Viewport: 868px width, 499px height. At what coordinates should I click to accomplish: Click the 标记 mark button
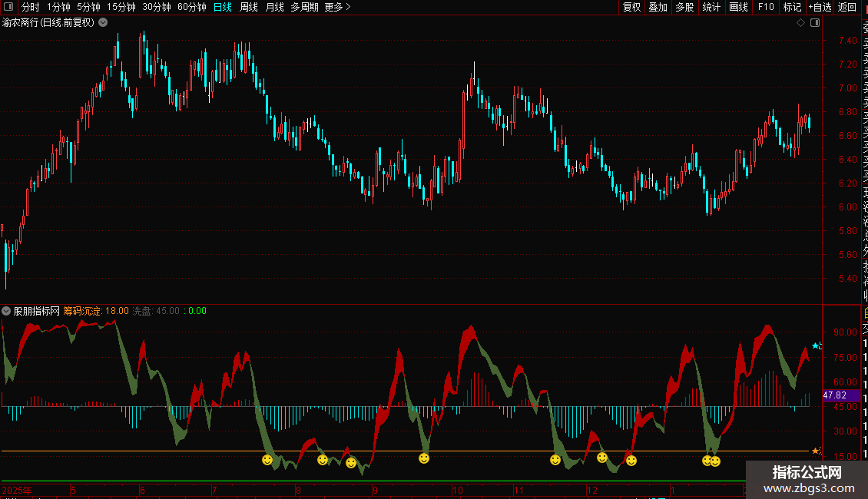(792, 7)
